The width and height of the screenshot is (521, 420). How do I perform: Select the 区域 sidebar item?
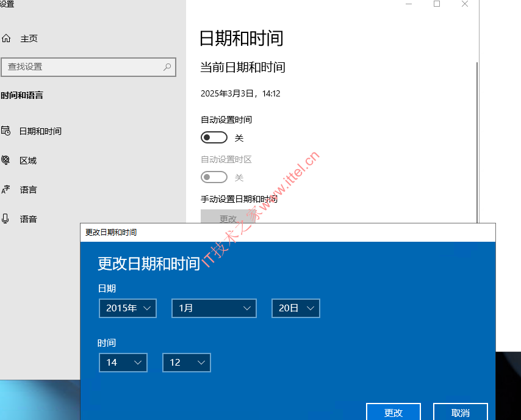click(x=28, y=161)
